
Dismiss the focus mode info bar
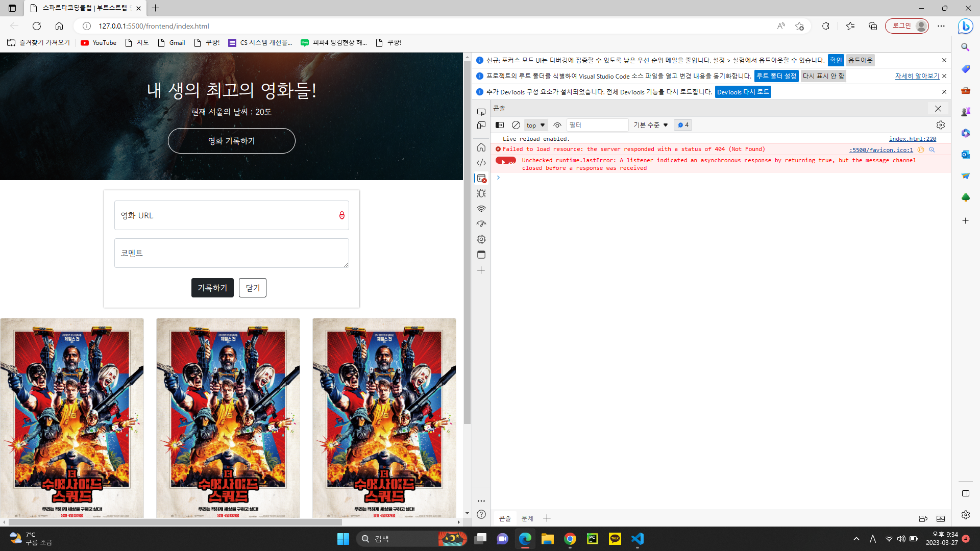(944, 60)
